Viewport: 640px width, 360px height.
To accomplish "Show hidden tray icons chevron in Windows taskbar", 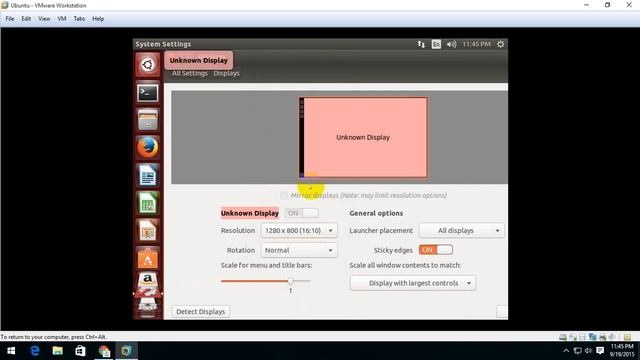I will pos(566,351).
